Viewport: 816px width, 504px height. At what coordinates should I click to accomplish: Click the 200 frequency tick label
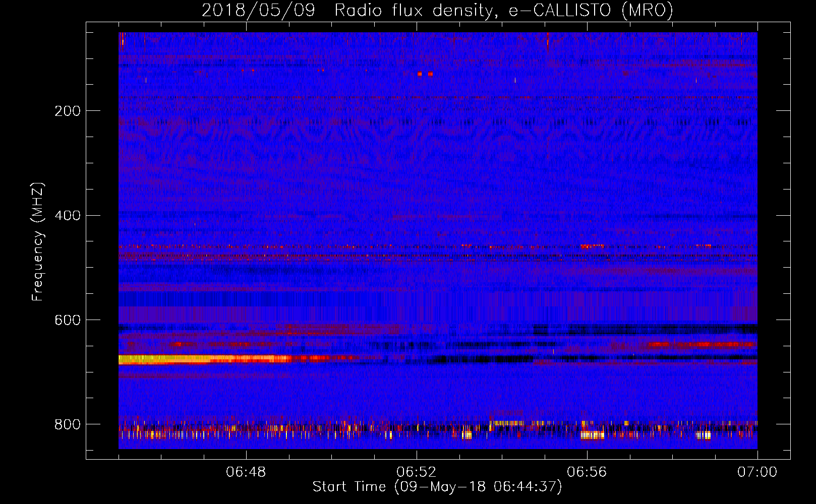(x=68, y=111)
